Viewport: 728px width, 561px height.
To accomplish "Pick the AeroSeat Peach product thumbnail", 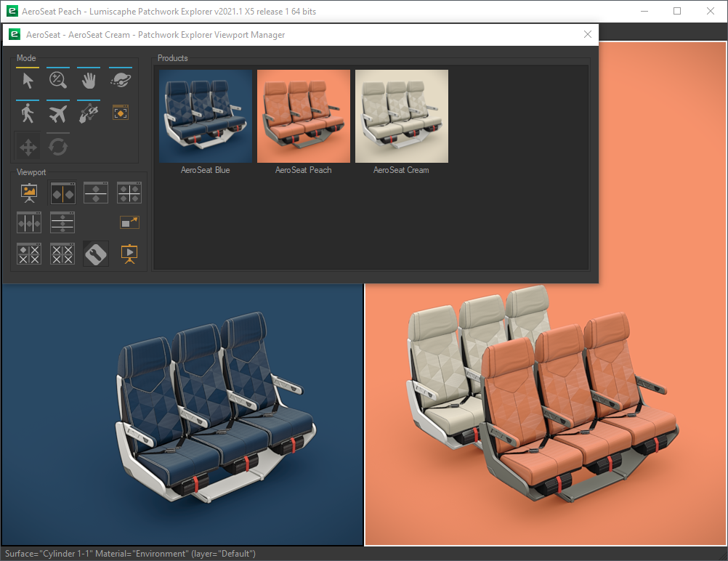I will pos(304,116).
